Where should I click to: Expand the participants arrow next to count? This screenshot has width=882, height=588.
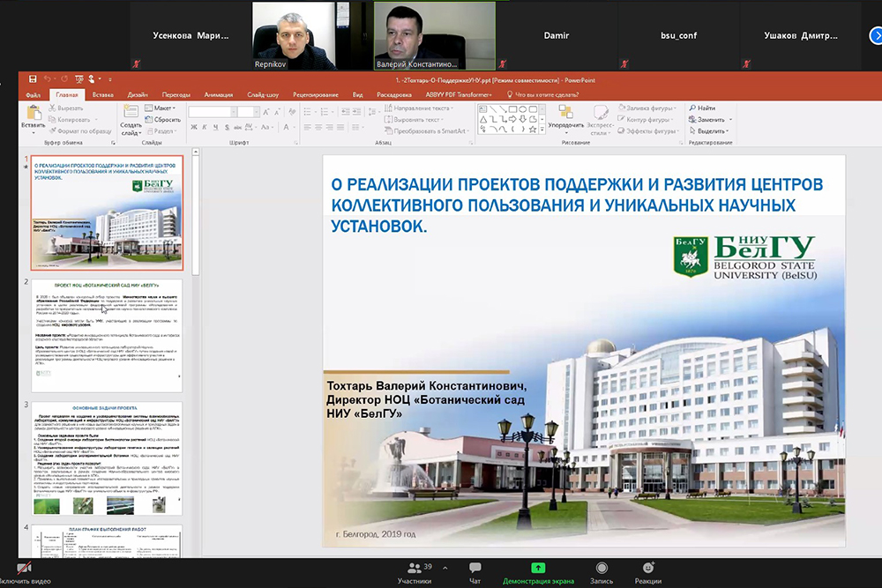click(x=445, y=568)
